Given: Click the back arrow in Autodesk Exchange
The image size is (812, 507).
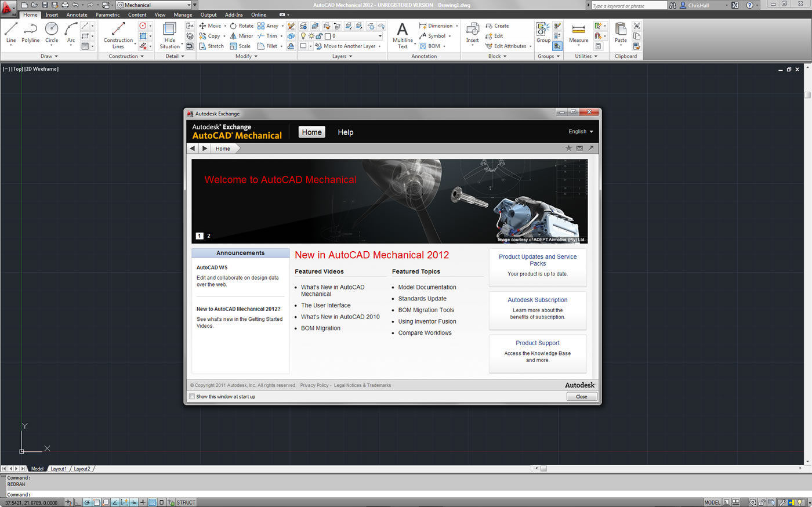Looking at the screenshot, I should [193, 149].
